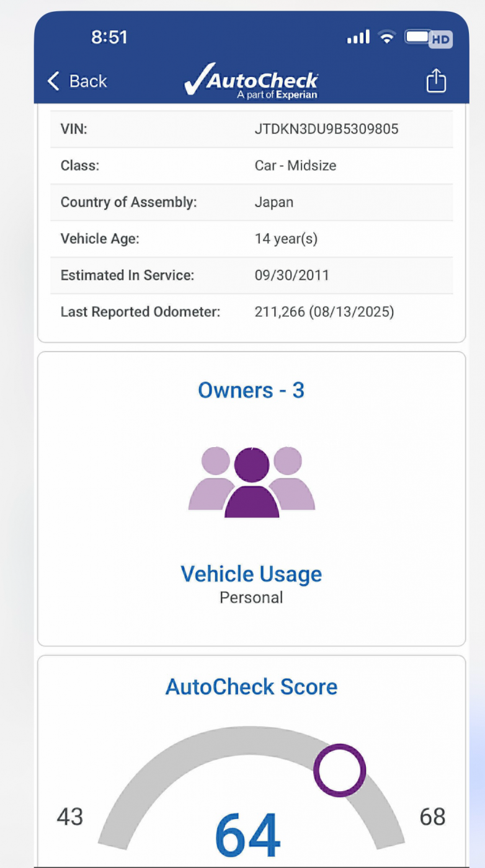This screenshot has height=868, width=485.
Task: Tap the Last Reported Odometer value
Action: [x=324, y=311]
